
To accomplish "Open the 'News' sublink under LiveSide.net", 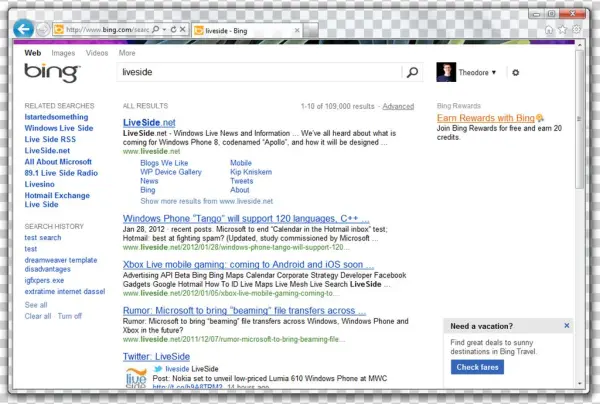I will 149,181.
